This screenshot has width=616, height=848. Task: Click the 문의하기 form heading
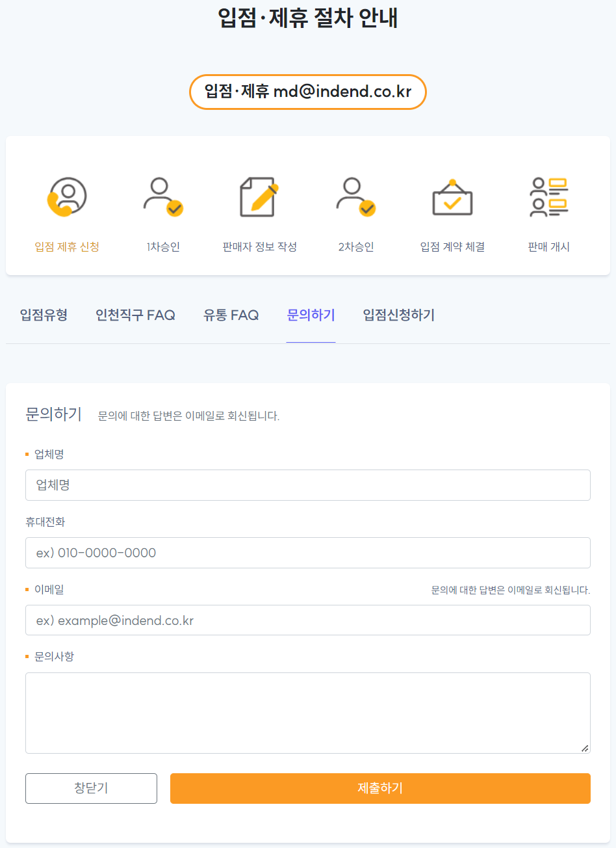click(x=53, y=414)
